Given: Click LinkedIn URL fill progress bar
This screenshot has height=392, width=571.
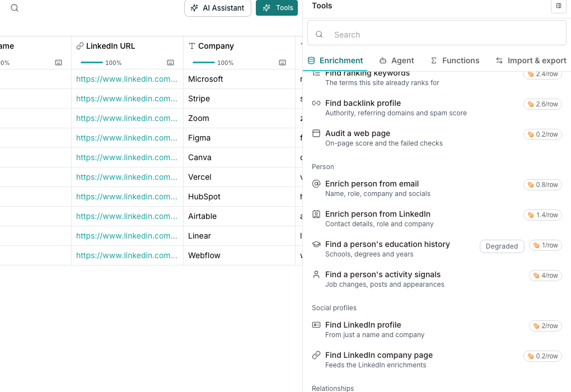Looking at the screenshot, I should pos(92,63).
